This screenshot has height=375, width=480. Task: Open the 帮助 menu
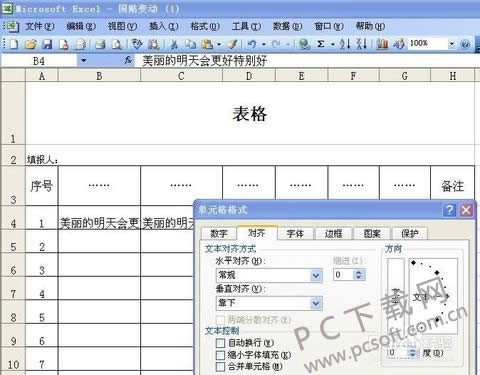point(370,26)
